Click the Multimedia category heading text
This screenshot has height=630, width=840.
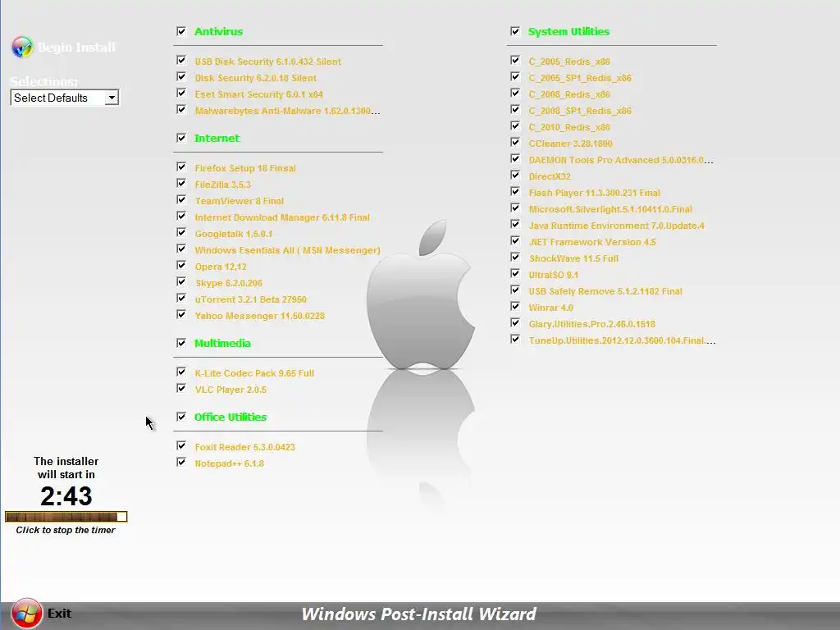click(222, 344)
